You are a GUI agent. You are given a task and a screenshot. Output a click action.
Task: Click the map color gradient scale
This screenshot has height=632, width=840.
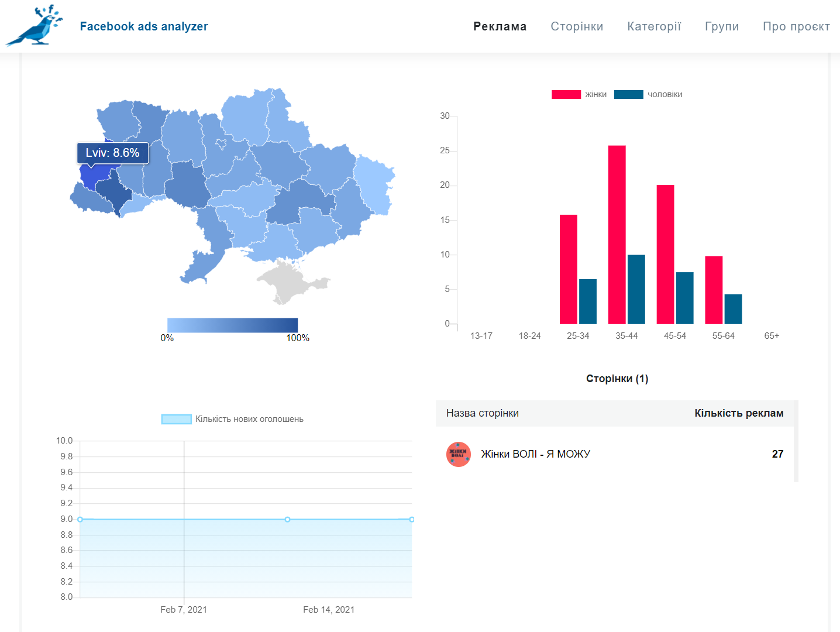pos(232,325)
